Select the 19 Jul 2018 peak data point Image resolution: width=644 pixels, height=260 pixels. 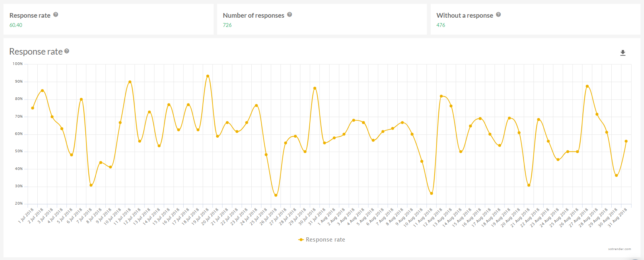coord(208,76)
